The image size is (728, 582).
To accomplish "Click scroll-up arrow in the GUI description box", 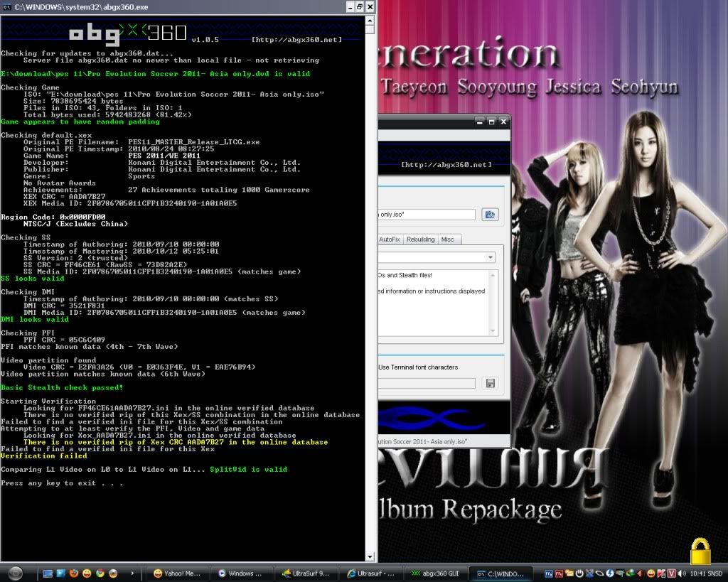I will (x=493, y=275).
